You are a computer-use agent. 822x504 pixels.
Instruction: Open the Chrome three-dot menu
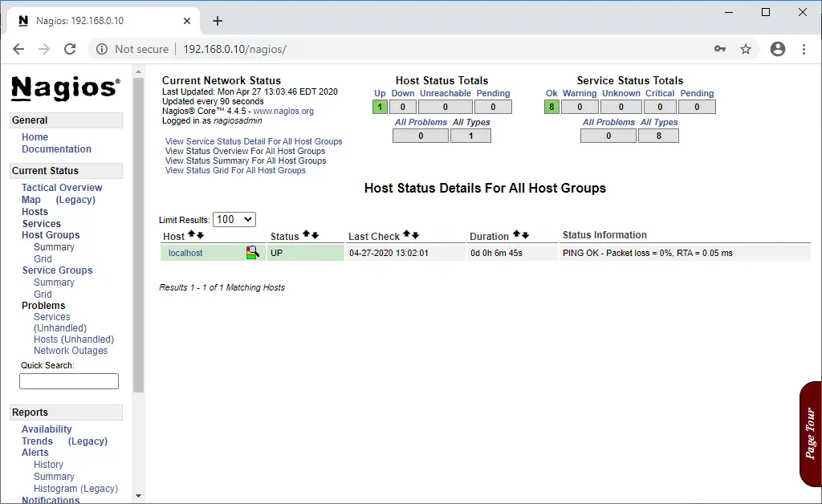click(804, 49)
